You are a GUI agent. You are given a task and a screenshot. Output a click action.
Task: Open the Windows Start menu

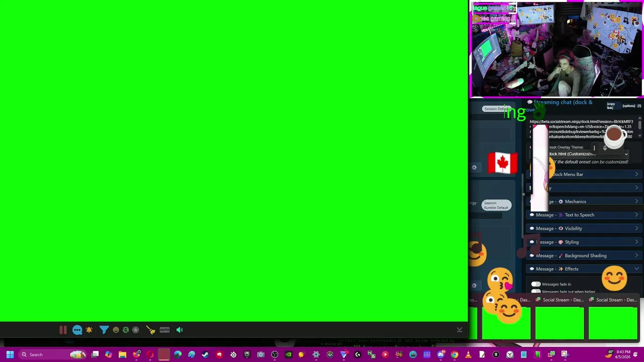[x=10, y=354]
